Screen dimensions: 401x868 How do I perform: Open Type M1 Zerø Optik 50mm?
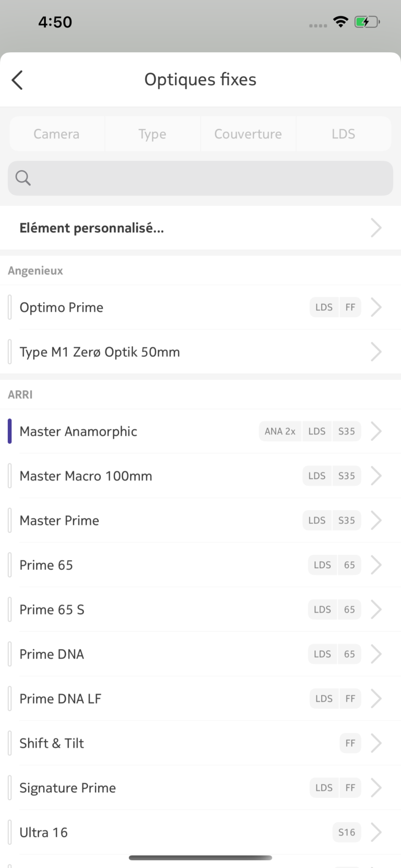[x=200, y=352]
